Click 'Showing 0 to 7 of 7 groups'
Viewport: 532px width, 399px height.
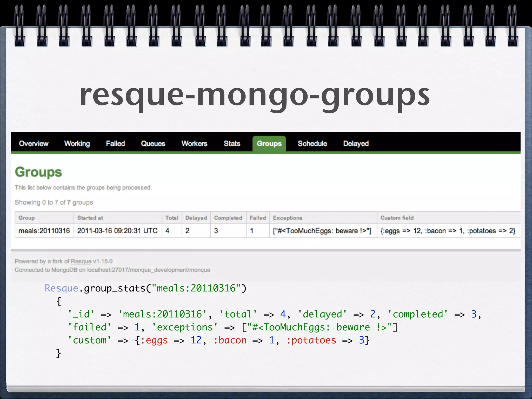click(x=54, y=202)
